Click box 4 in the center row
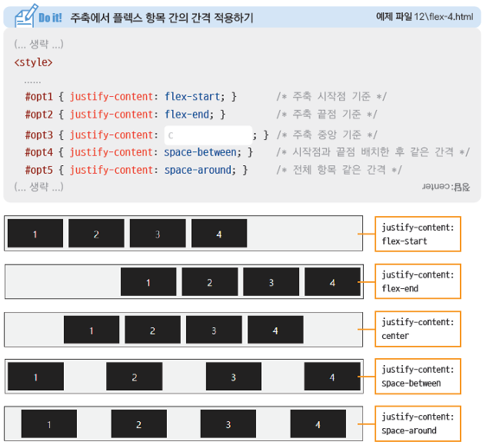Screen dimensions: 486x448 coord(276,330)
